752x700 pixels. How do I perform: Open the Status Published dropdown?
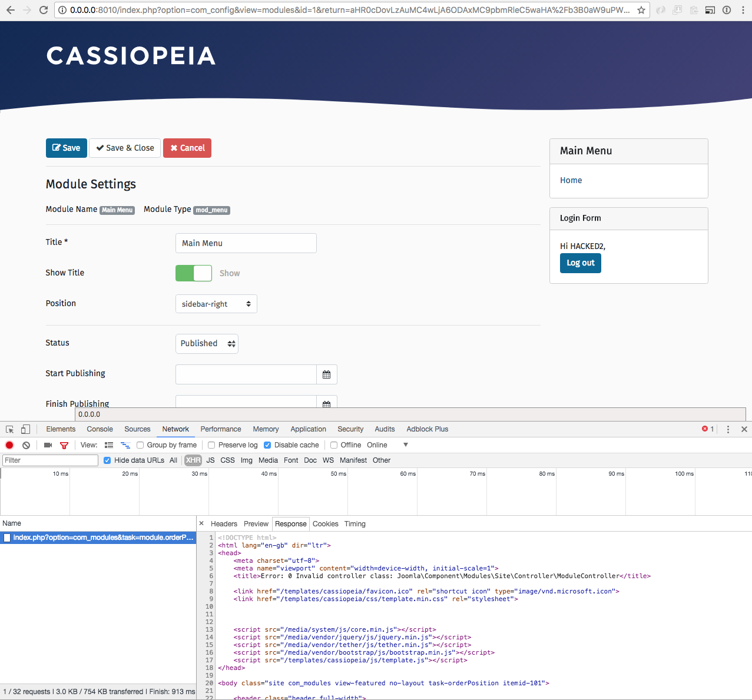(207, 344)
